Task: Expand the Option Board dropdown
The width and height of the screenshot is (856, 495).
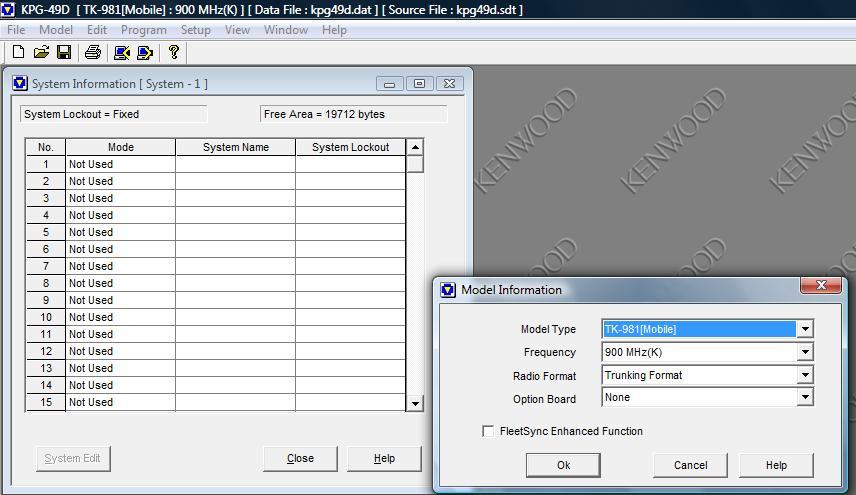Action: pyautogui.click(x=805, y=397)
